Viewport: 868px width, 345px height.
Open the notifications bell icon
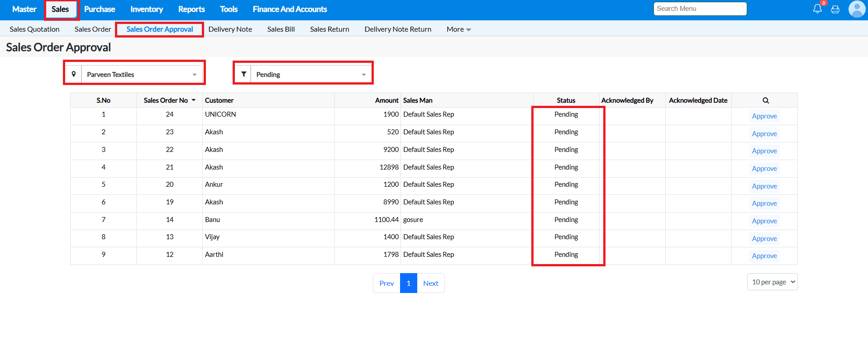[x=817, y=9]
